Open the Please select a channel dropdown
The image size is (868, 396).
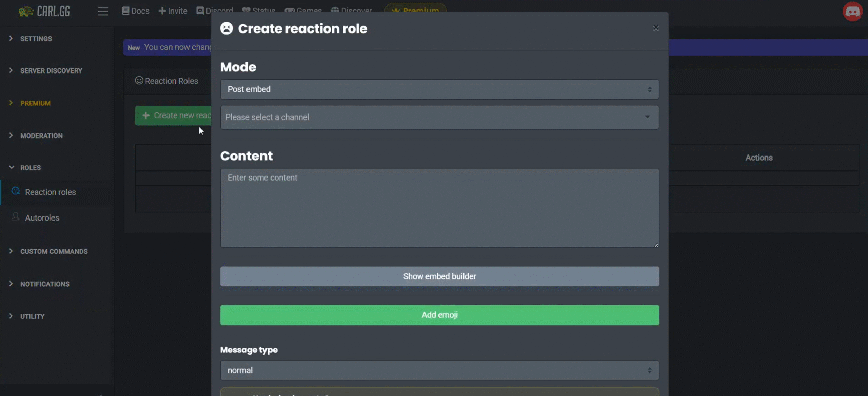[440, 117]
